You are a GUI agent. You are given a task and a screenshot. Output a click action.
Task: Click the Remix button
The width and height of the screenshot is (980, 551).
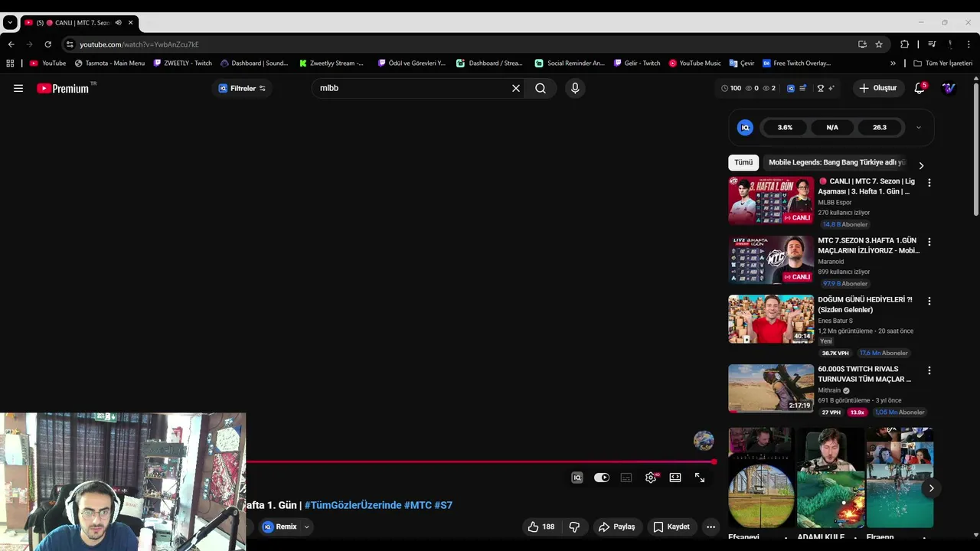click(x=280, y=527)
